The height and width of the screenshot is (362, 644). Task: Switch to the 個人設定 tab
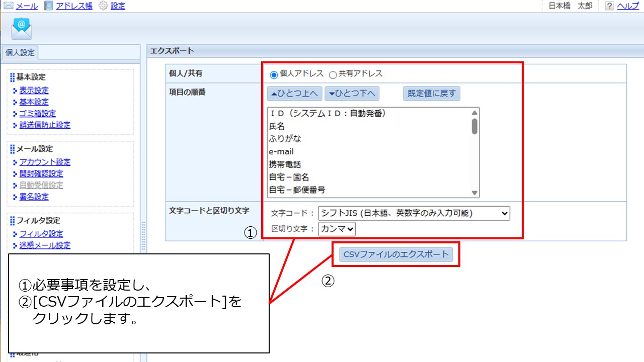pyautogui.click(x=20, y=52)
